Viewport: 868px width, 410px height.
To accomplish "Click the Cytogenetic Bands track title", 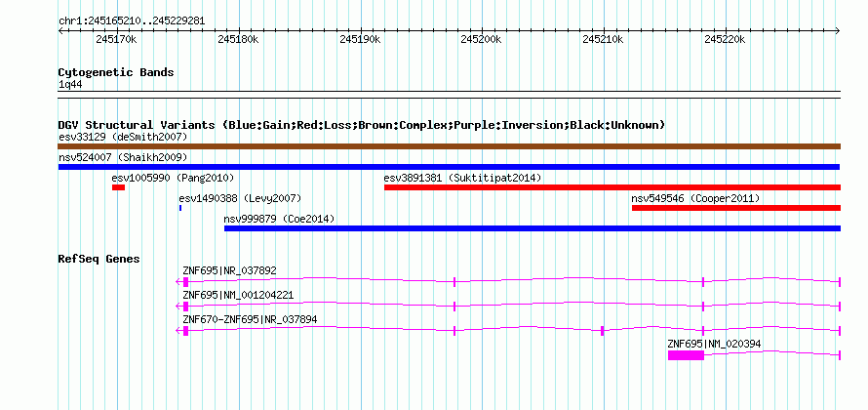I will (x=116, y=72).
